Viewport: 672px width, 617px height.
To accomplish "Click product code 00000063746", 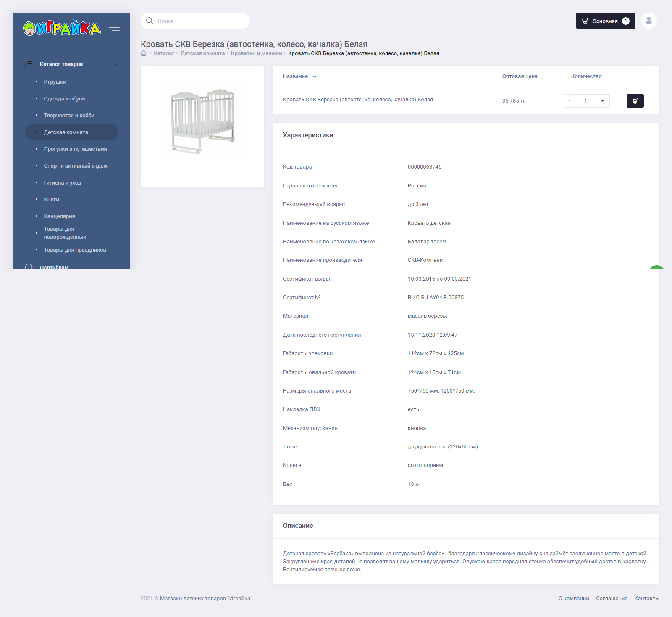I will click(425, 167).
